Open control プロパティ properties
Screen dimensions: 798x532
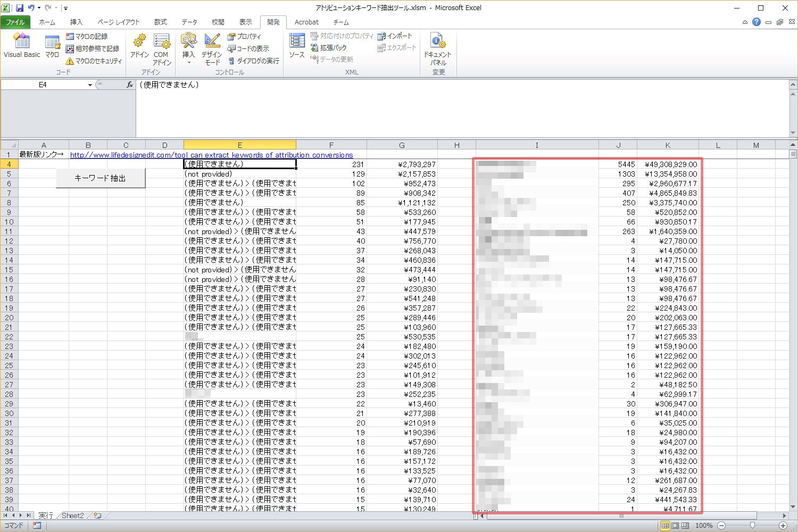pyautogui.click(x=245, y=36)
